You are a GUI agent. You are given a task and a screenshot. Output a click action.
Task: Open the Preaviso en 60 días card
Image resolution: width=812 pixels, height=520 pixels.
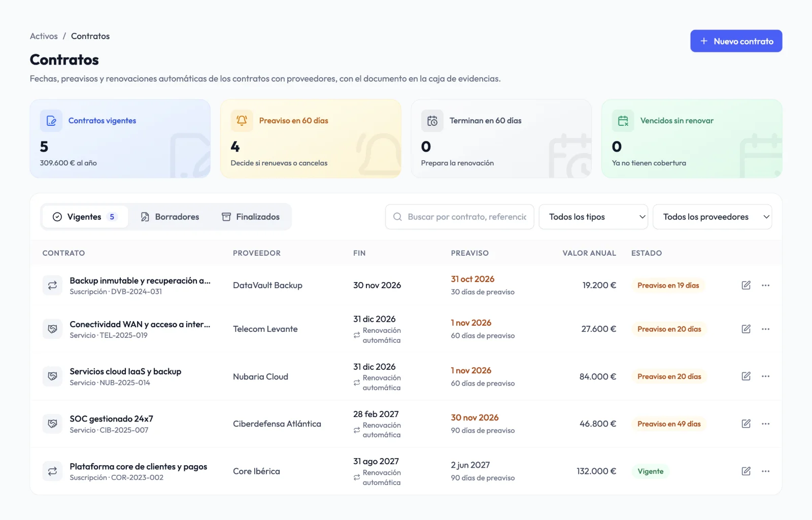(x=311, y=138)
